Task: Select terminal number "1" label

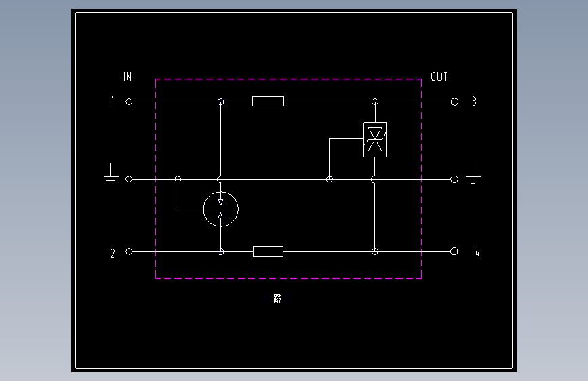Action: click(x=112, y=101)
